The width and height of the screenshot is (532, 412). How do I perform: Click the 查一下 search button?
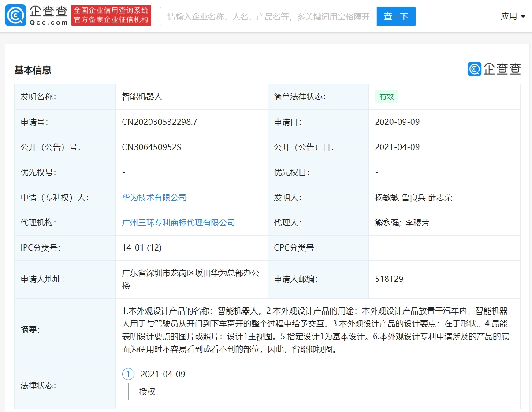(x=396, y=16)
